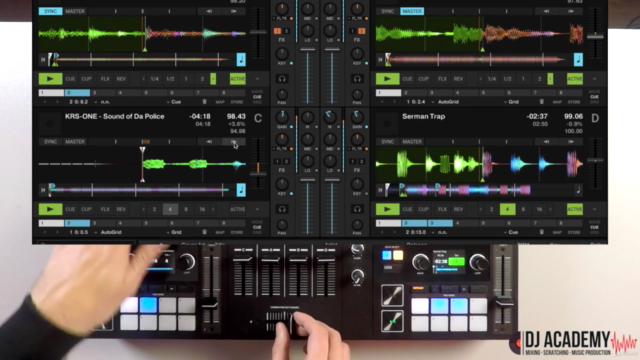Select hotcue slot 4 on deck C
This screenshot has height=360, width=640.
(129, 223)
